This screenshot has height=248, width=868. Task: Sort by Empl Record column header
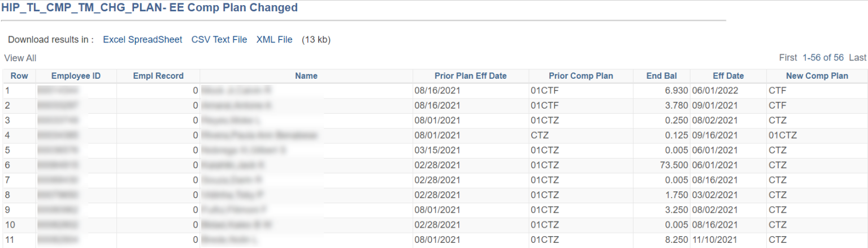click(158, 76)
